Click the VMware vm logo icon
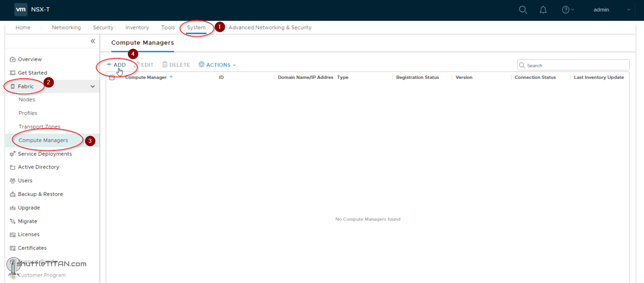 point(21,10)
